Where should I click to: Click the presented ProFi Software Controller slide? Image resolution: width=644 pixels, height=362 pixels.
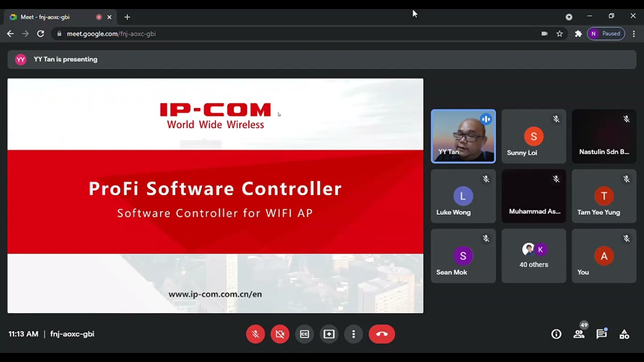tap(215, 196)
